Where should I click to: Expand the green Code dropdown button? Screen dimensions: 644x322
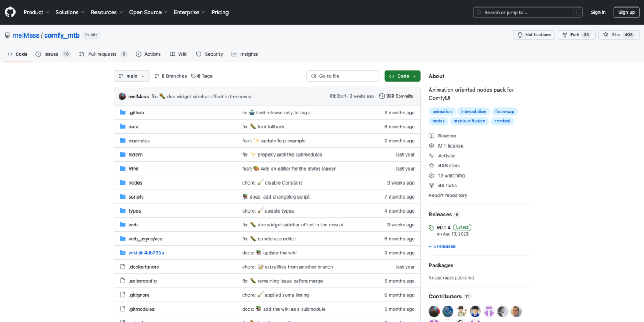[402, 76]
